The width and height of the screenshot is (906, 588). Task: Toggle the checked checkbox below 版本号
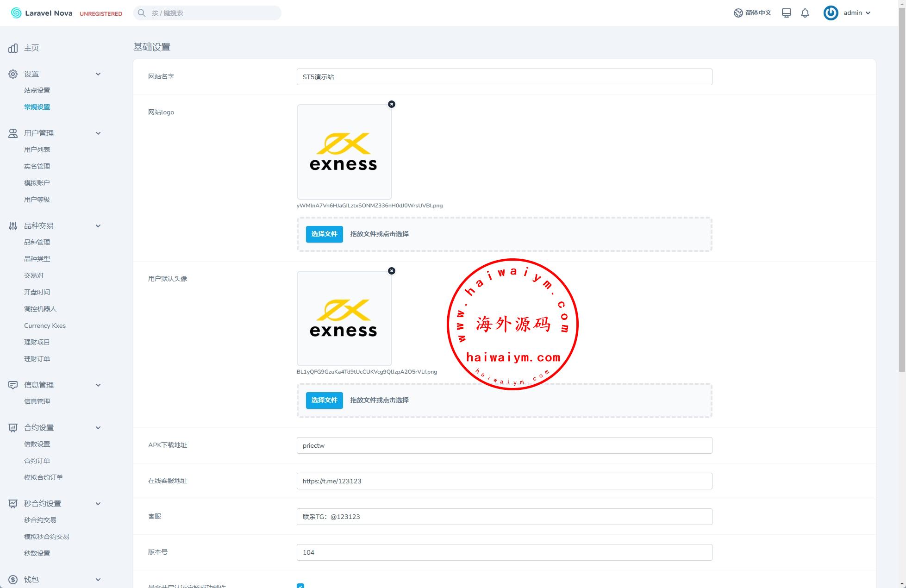[x=300, y=586]
